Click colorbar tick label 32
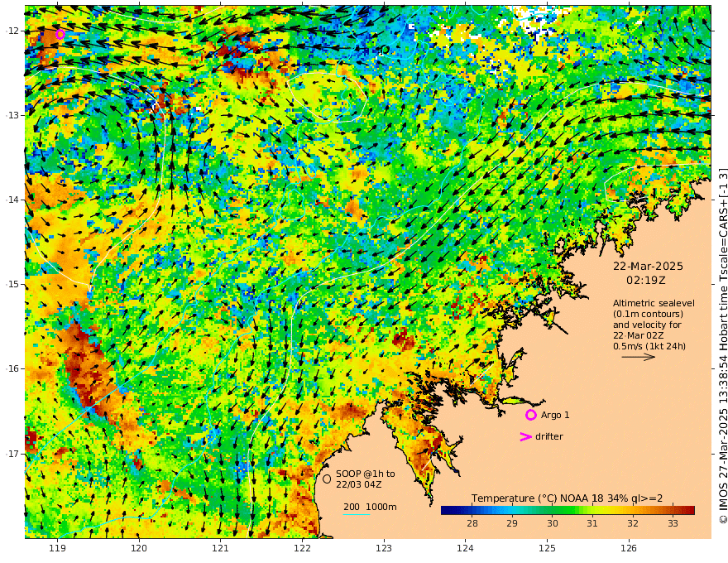Image resolution: width=728 pixels, height=563 pixels. 632,523
